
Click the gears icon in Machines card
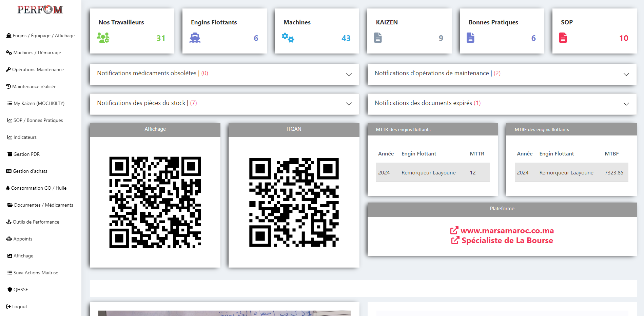pyautogui.click(x=288, y=38)
